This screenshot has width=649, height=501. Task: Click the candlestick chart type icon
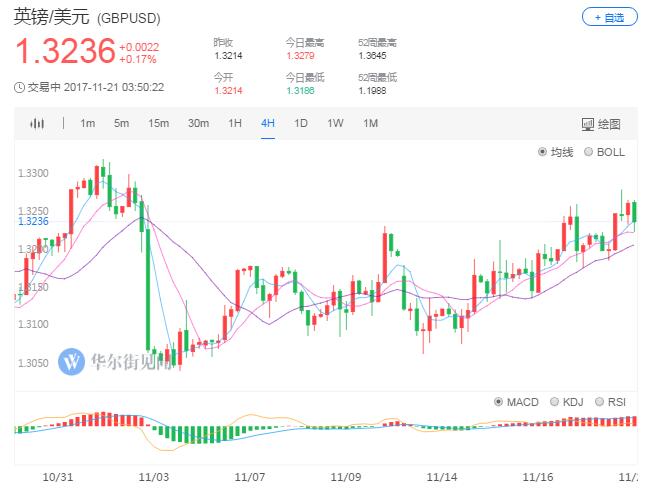[37, 123]
